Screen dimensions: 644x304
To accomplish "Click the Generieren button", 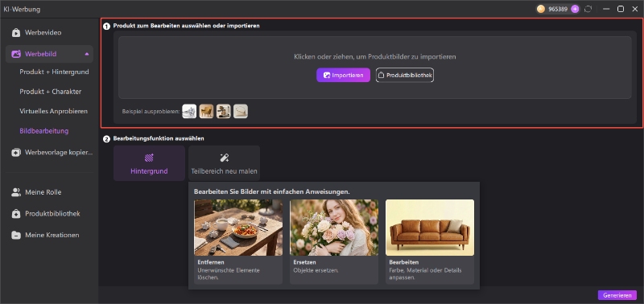I will pos(617,295).
